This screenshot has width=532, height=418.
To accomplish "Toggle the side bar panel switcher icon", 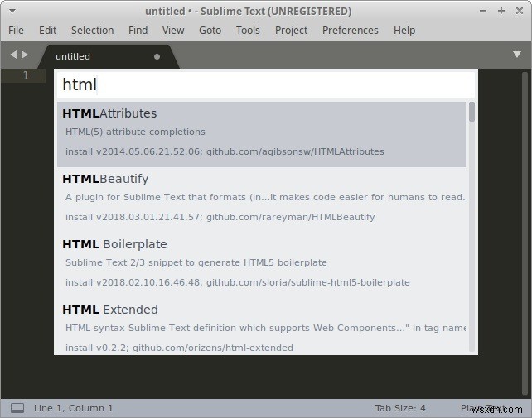I will click(17, 408).
